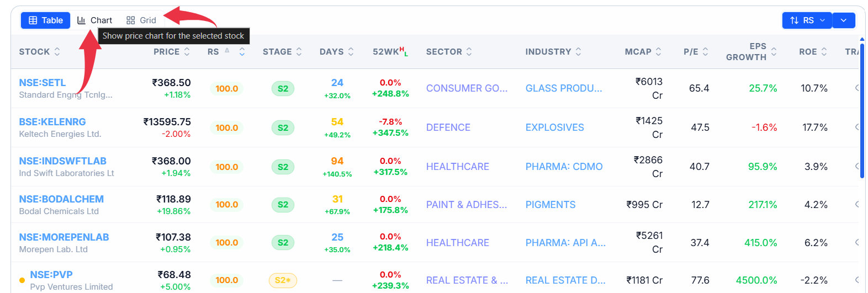Open the BSE:KELENRG stock link
This screenshot has height=293, width=868.
coord(52,122)
